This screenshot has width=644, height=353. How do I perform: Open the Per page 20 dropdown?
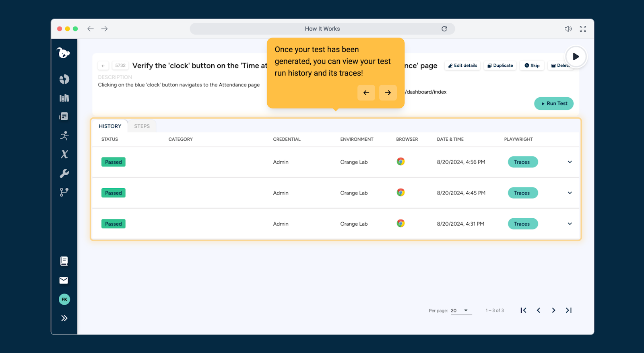click(x=461, y=310)
